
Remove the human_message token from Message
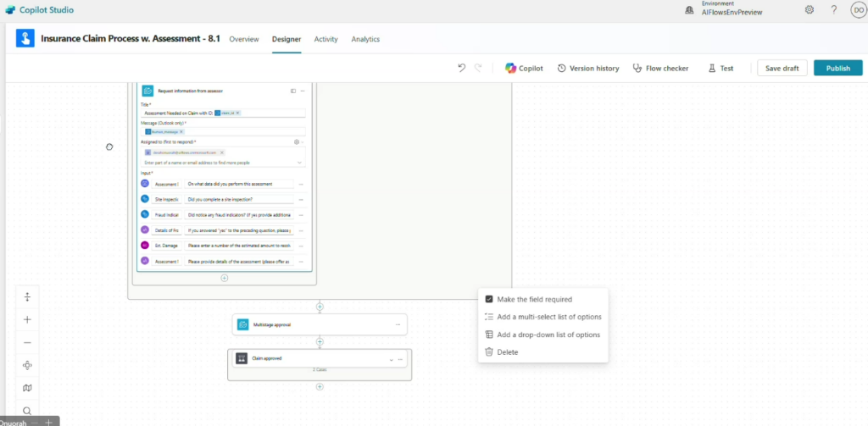(181, 131)
